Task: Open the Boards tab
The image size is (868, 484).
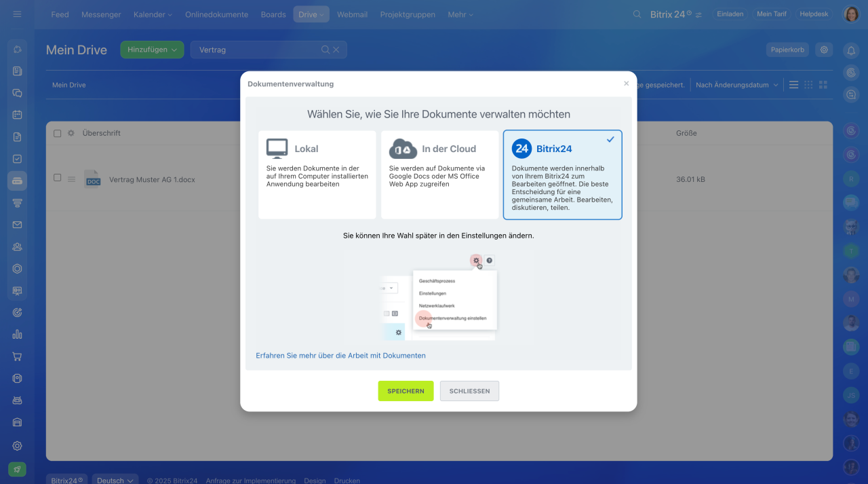Action: (x=273, y=14)
